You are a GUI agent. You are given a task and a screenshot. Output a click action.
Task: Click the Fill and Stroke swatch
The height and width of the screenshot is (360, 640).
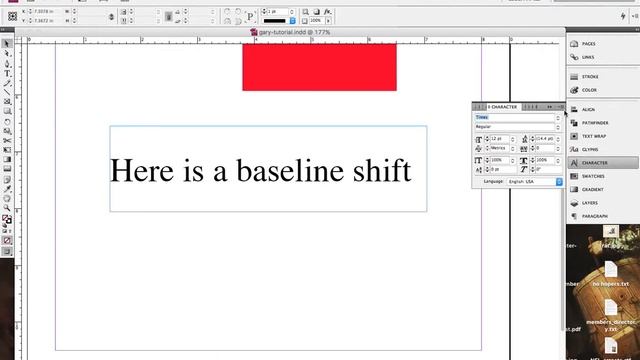(x=7, y=220)
